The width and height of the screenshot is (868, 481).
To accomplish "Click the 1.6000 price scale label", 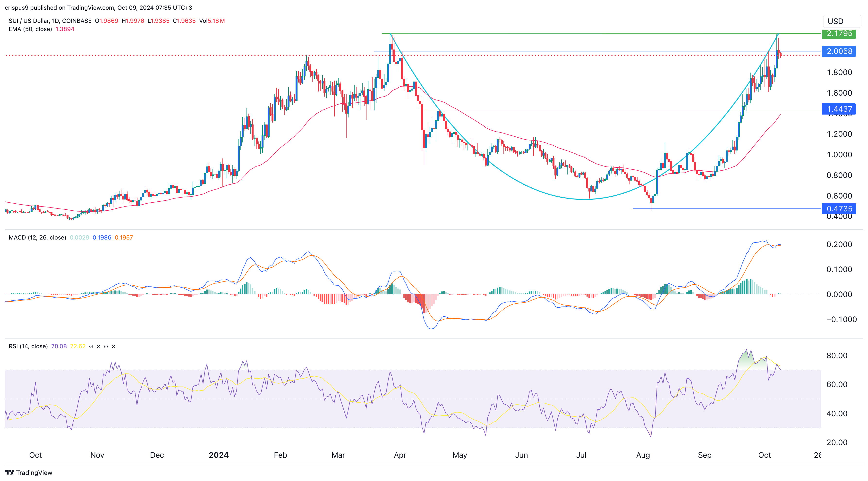I will pos(839,93).
